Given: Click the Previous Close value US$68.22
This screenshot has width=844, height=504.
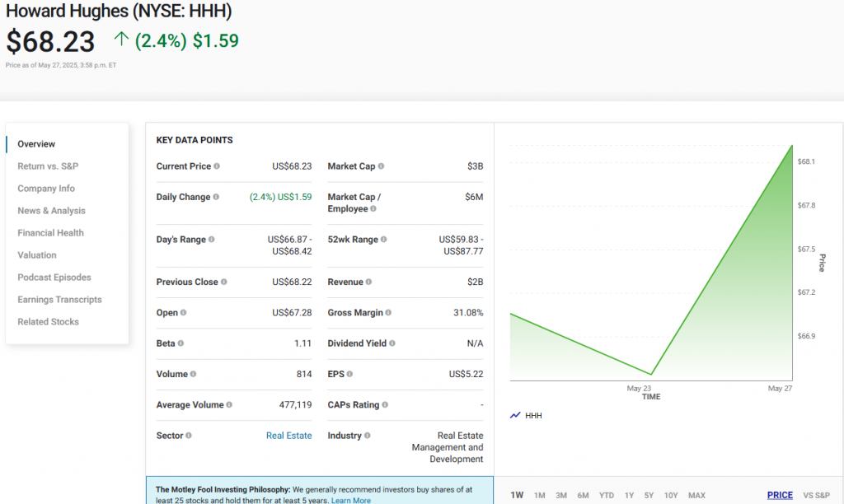Looking at the screenshot, I should pos(292,282).
